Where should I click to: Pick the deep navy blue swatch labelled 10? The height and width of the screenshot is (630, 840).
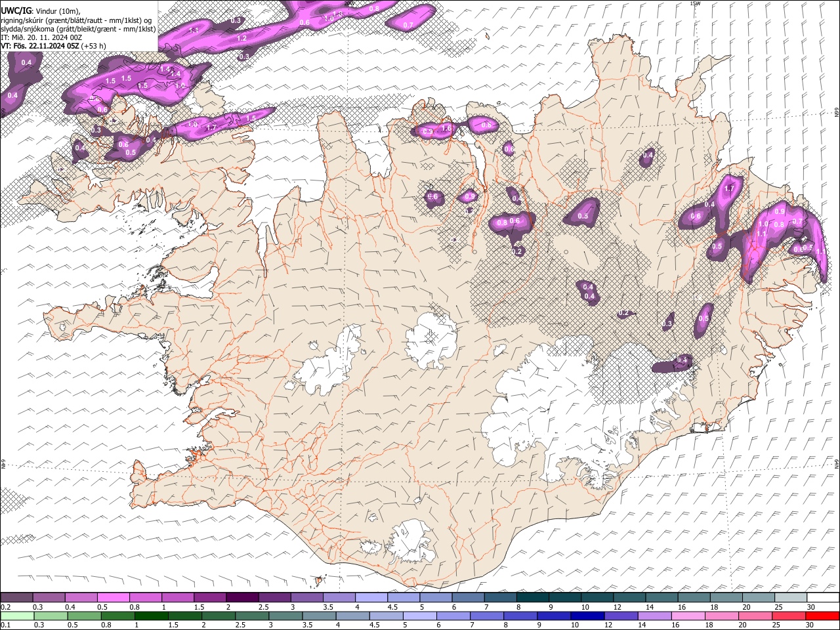point(587,616)
